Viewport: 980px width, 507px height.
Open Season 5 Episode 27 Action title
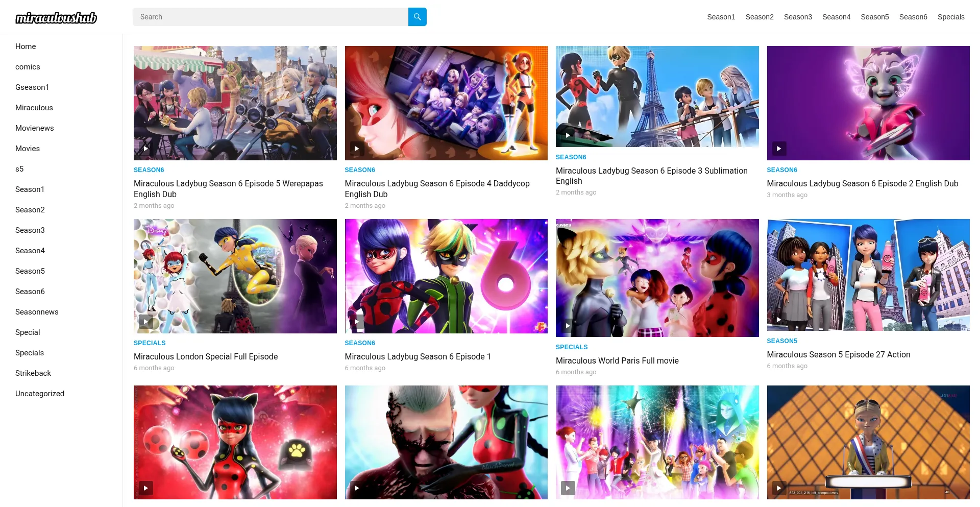click(839, 354)
